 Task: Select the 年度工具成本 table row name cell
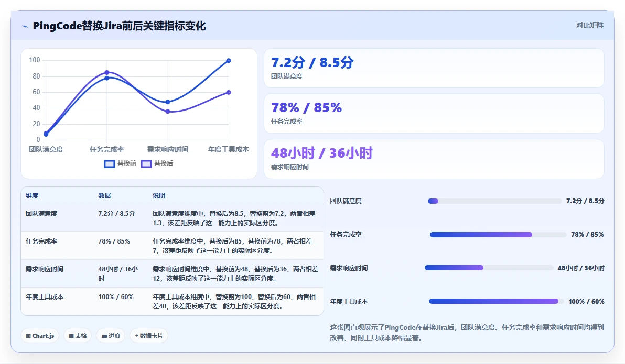45,297
